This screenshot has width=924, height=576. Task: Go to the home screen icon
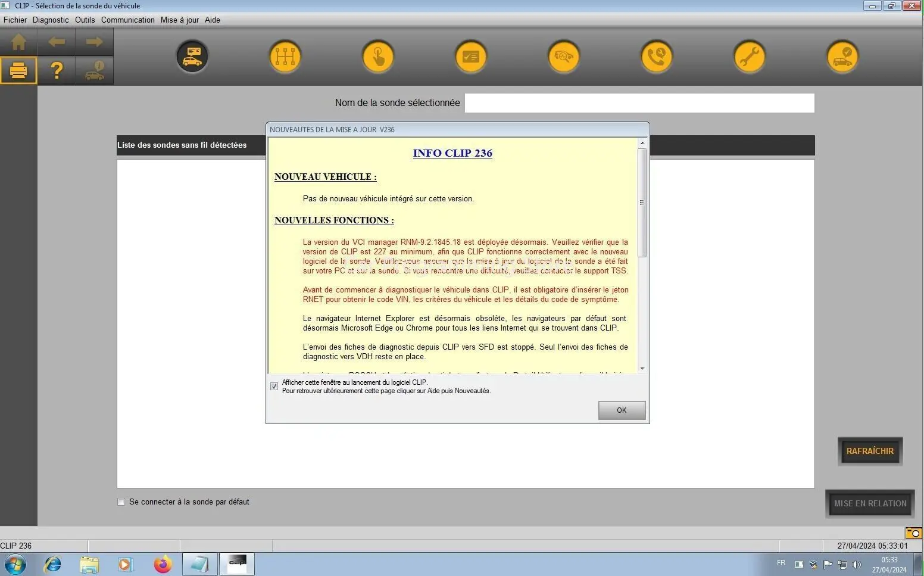[18, 42]
